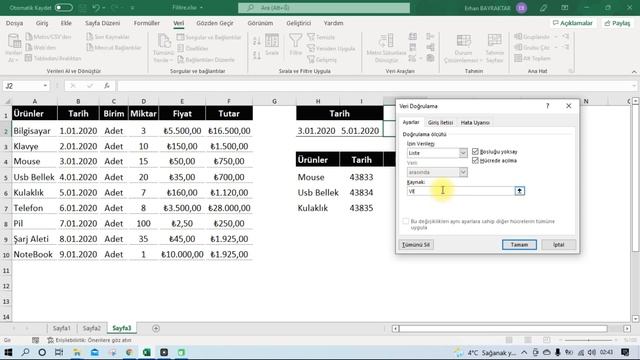The height and width of the screenshot is (360, 640).
Task: Click the Tahmin Sayfası icon
Action: 494,41
